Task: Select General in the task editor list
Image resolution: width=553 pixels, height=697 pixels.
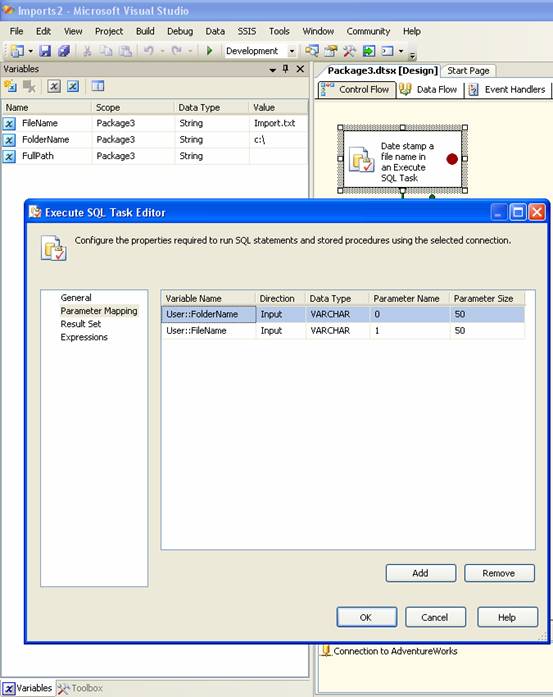Action: (x=76, y=298)
